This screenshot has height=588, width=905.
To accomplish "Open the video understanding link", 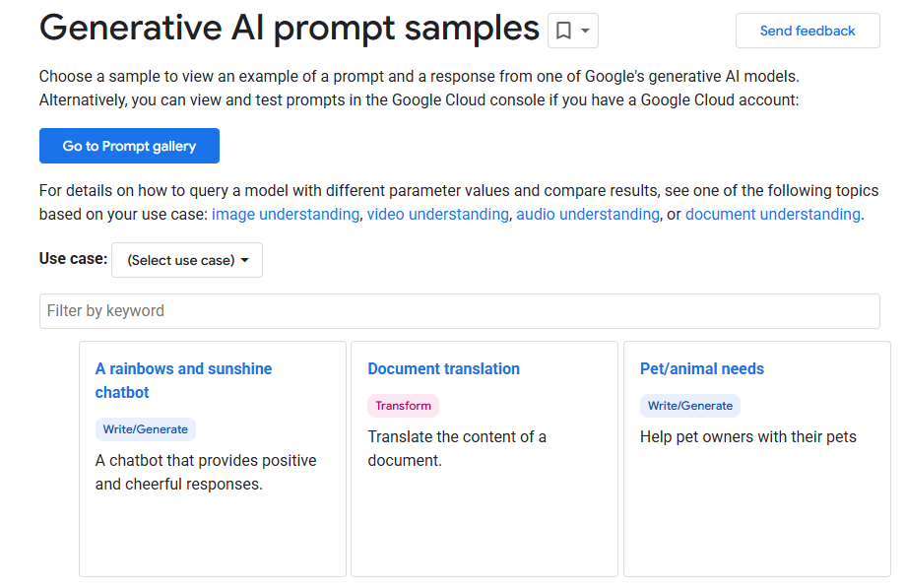I will tap(437, 214).
